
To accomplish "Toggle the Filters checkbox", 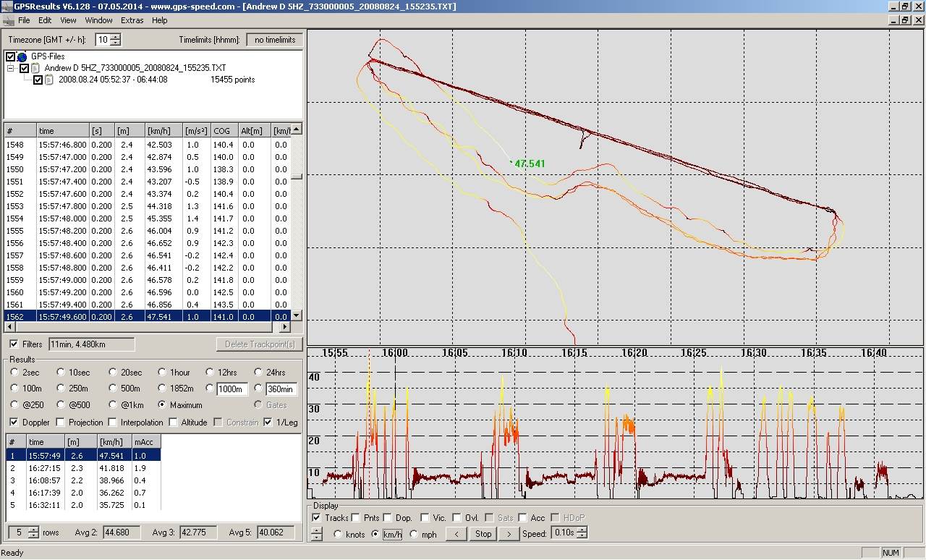I will pyautogui.click(x=14, y=344).
